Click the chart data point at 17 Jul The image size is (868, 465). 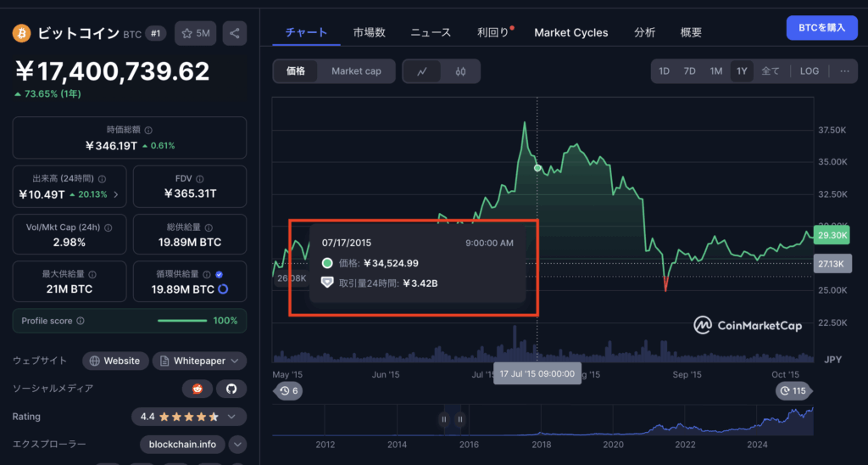(x=537, y=168)
